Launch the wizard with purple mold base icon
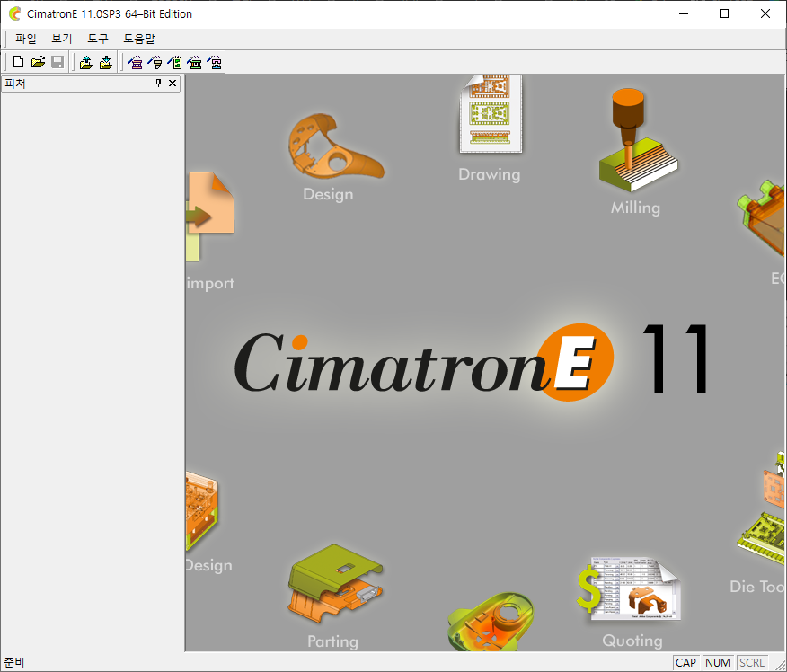787x672 pixels. [135, 62]
